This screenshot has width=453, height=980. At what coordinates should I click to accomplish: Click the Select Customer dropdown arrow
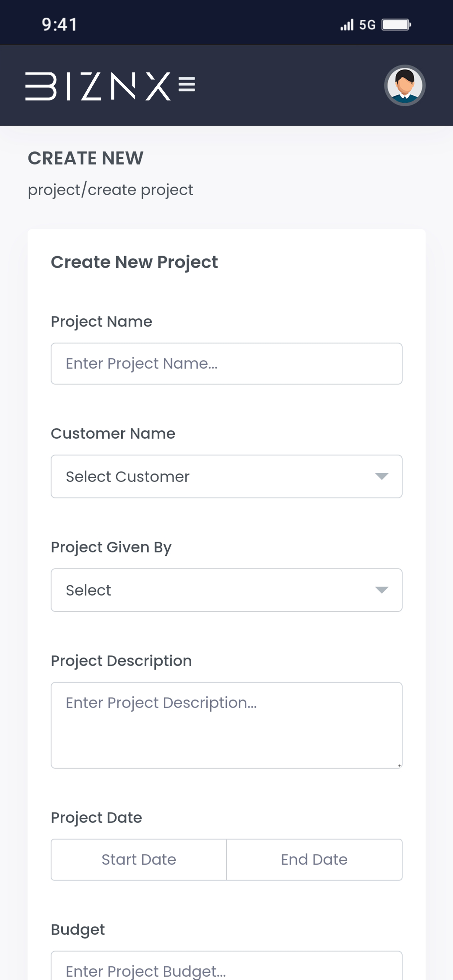click(x=381, y=476)
